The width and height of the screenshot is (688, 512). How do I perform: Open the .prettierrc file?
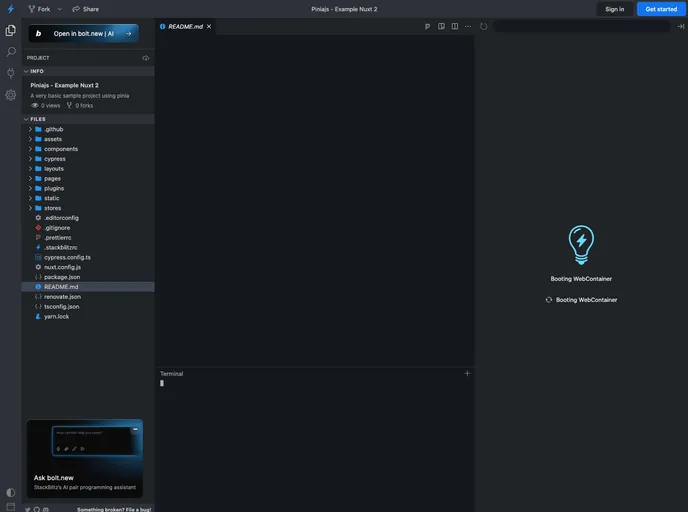pyautogui.click(x=88, y=237)
